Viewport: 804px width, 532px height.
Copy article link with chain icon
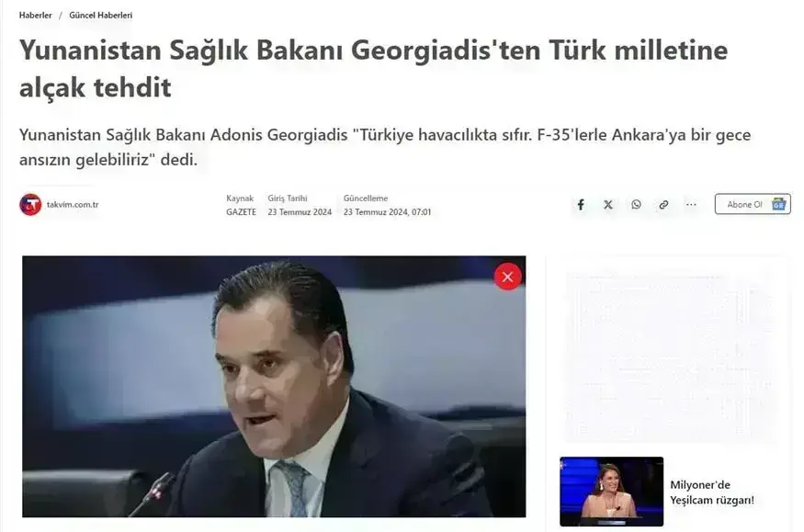[663, 205]
